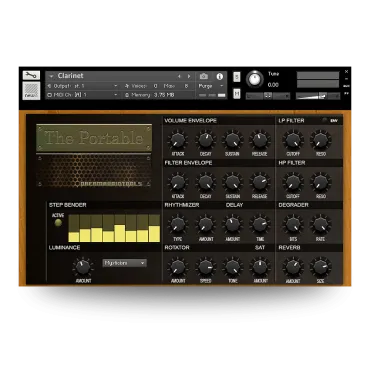Solo the Clarinet instrument with the S button
Screen dimensions: 370x370
237,77
